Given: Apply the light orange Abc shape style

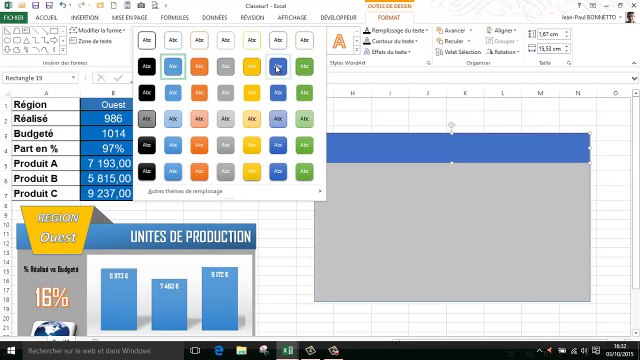Looking at the screenshot, I should click(x=199, y=119).
